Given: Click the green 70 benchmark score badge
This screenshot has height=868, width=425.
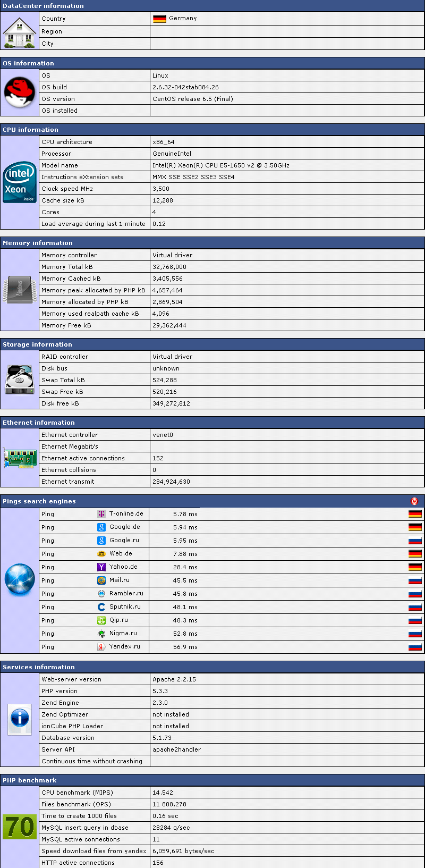Looking at the screenshot, I should click(20, 827).
